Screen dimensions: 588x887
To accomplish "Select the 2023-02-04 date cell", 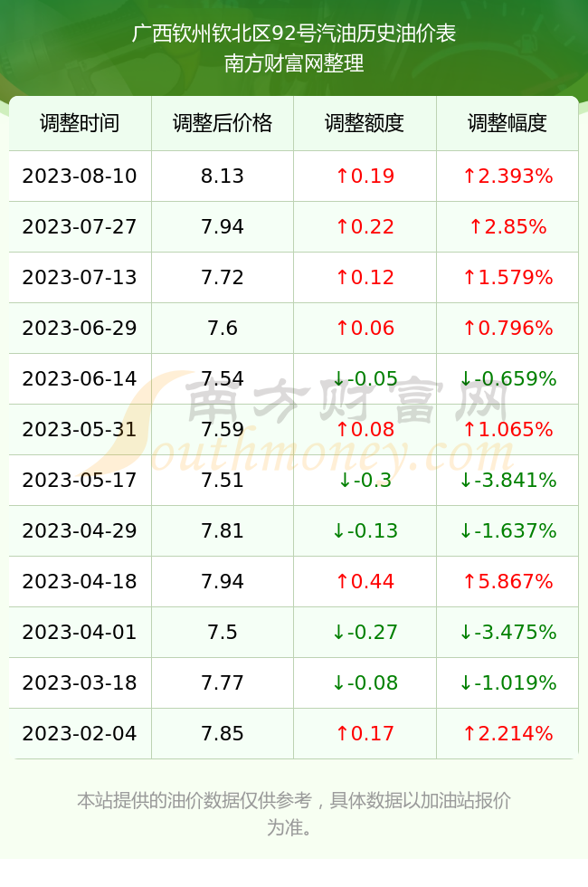I will (80, 733).
